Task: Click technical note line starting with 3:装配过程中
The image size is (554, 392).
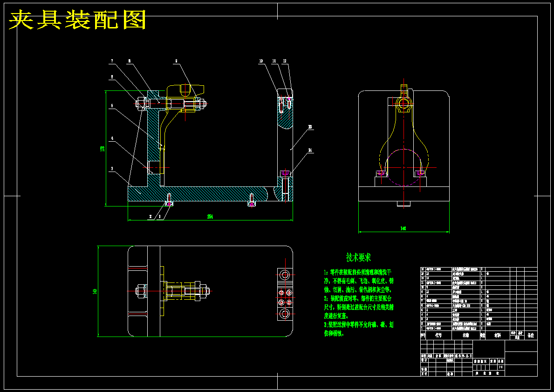Action: click(x=359, y=324)
